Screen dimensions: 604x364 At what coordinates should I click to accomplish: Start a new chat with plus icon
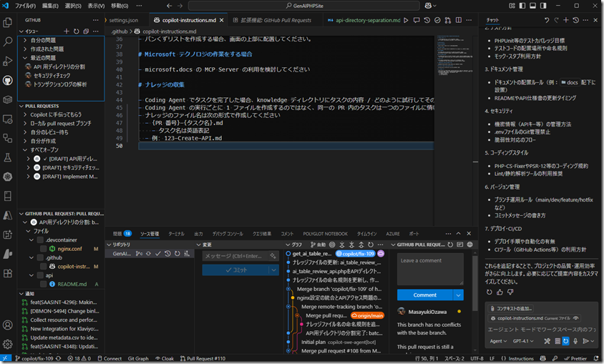pyautogui.click(x=565, y=20)
